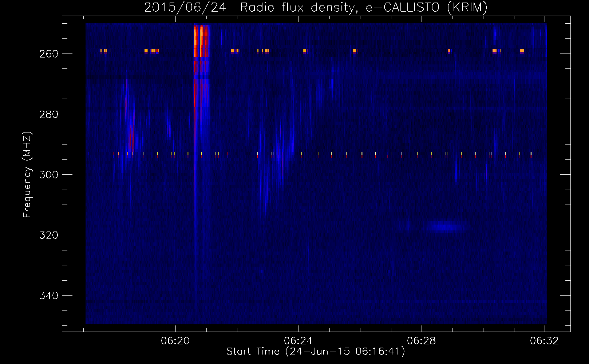The image size is (589, 364).
Task: Select the 300 frequency tick label
Action: (x=49, y=175)
